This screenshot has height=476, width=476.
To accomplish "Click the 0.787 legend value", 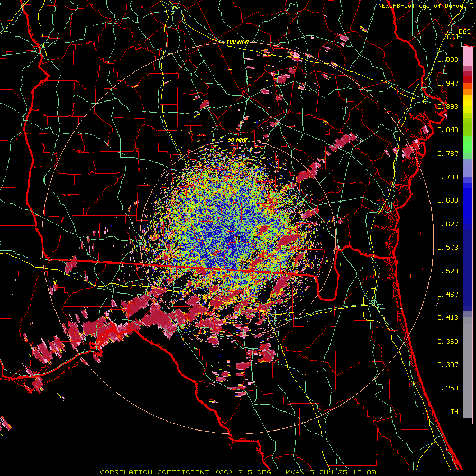I will coord(448,153).
